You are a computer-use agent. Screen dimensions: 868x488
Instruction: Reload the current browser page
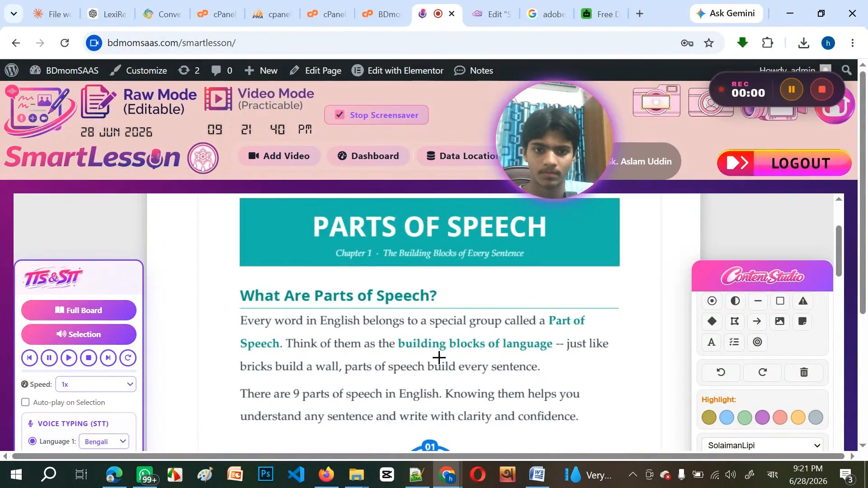(x=65, y=43)
